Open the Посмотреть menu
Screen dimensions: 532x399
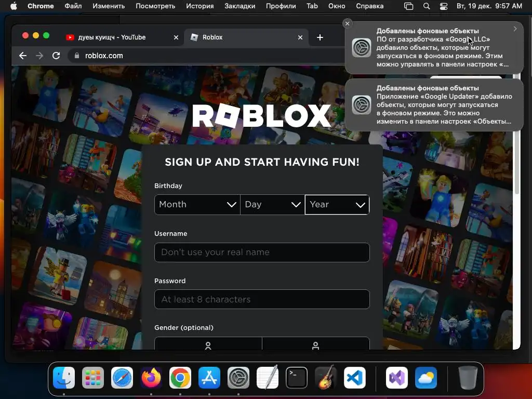155,6
